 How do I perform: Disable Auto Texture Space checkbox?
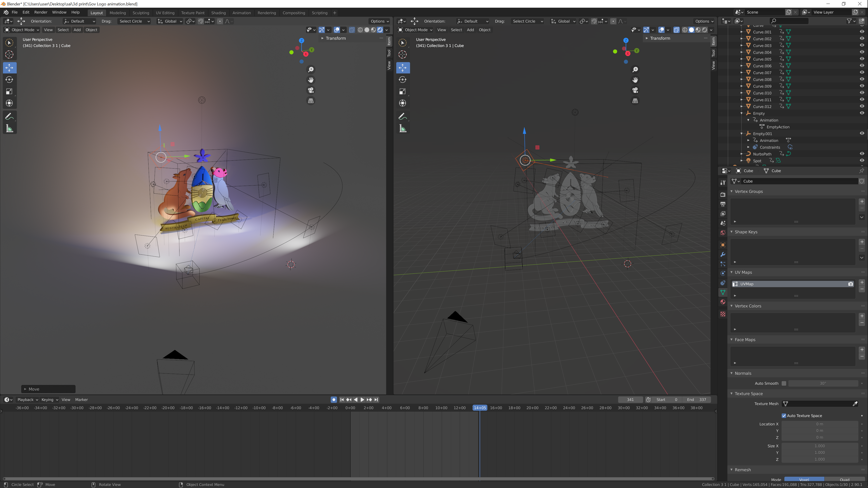click(784, 416)
